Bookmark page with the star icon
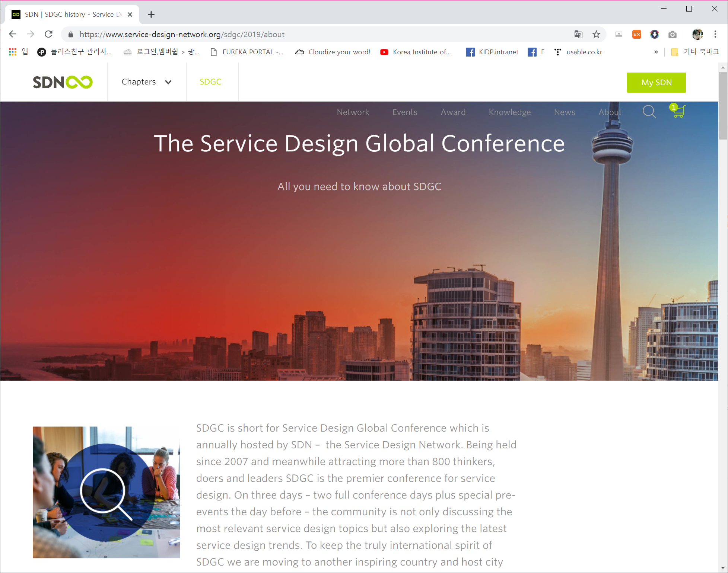This screenshot has width=728, height=573. coord(596,35)
